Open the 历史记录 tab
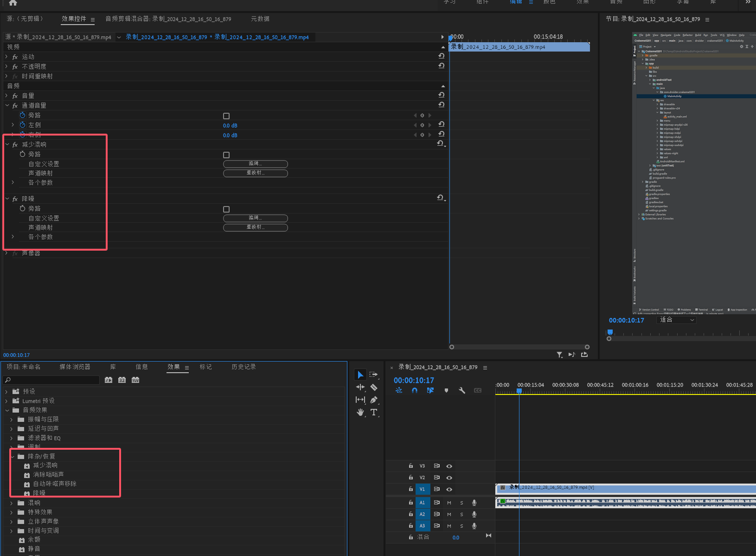The width and height of the screenshot is (756, 556). click(243, 367)
